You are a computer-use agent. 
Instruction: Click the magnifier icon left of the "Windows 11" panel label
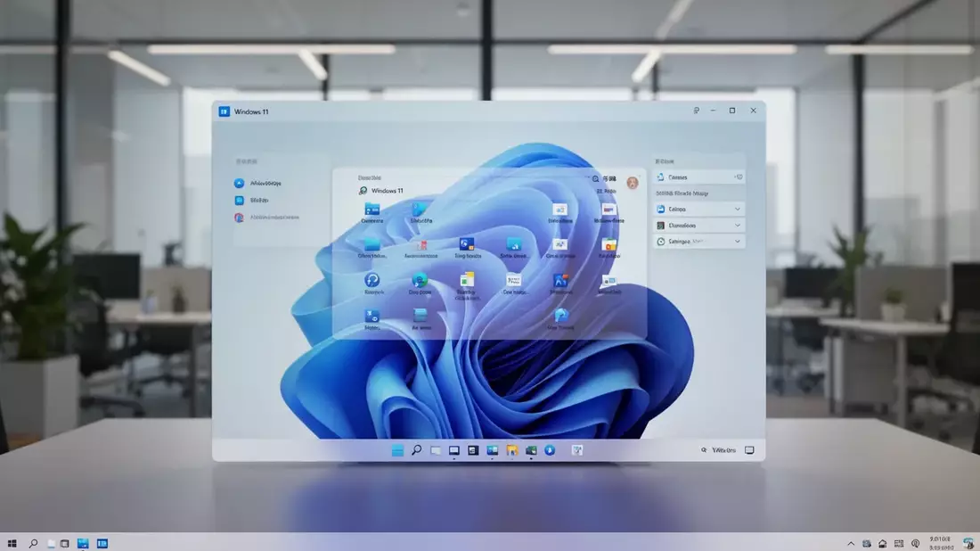coord(363,191)
